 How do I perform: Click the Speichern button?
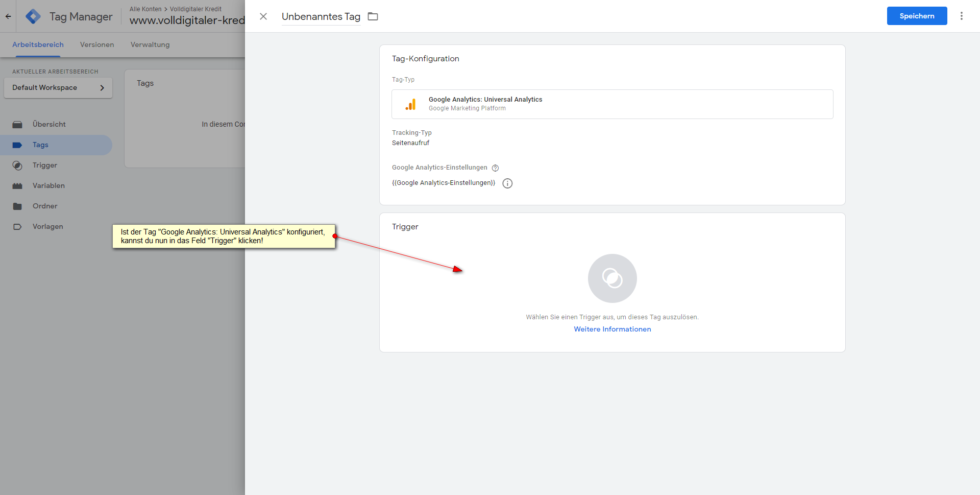917,16
